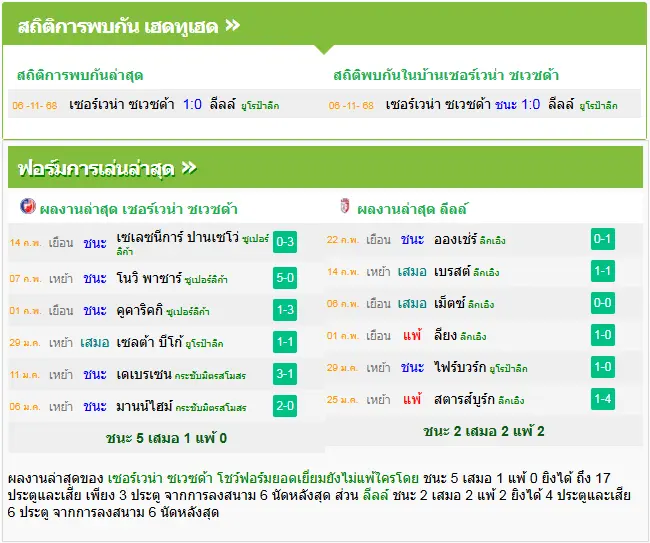Viewport: 650px width, 543px height.
Task: Click opponent name ไฟร์บวร์ก
Action: pyautogui.click(x=460, y=367)
